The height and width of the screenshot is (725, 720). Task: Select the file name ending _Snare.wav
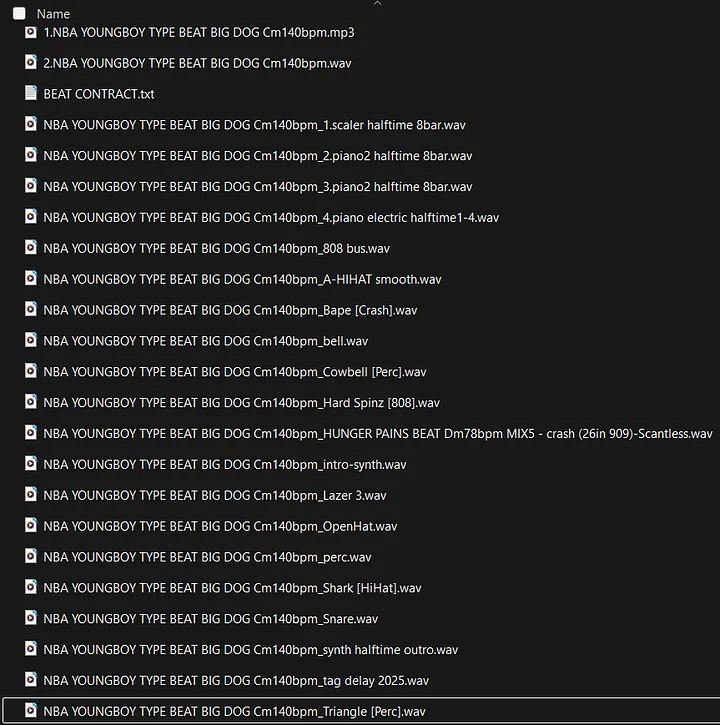coord(211,619)
